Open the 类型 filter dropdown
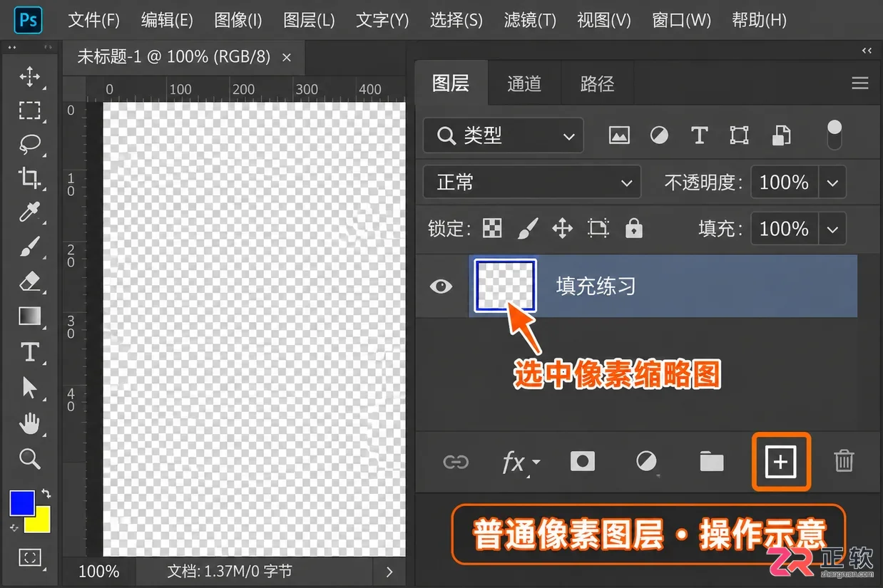 504,135
